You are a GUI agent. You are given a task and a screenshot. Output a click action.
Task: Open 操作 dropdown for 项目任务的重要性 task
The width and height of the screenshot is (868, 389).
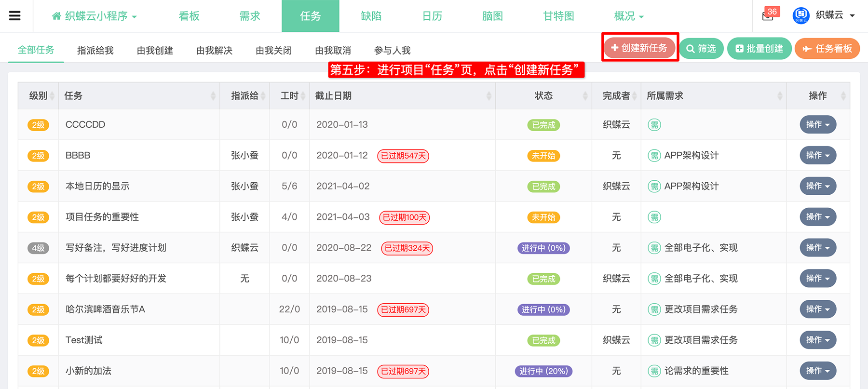(x=818, y=217)
